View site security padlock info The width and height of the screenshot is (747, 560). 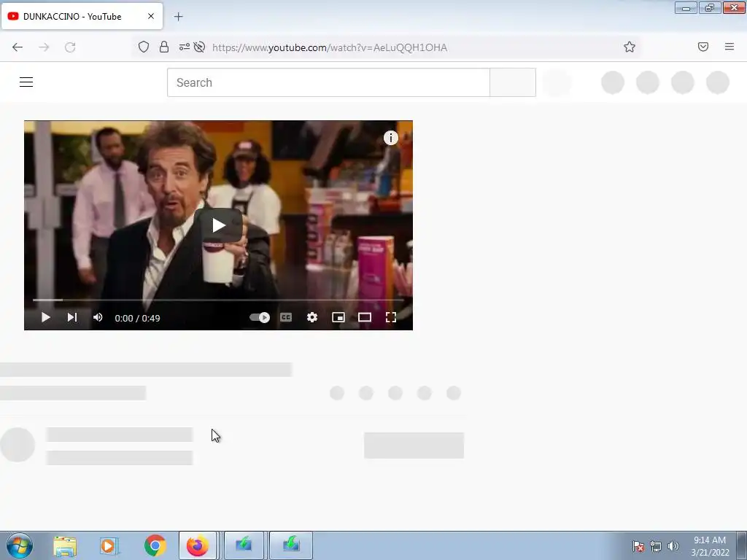[164, 47]
